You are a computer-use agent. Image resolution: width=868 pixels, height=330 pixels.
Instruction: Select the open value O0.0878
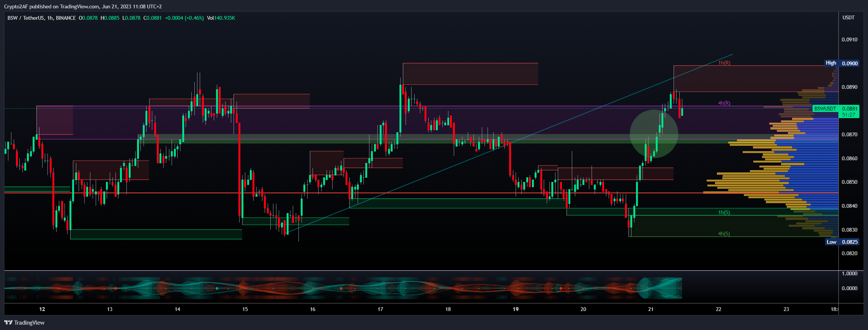pos(88,18)
